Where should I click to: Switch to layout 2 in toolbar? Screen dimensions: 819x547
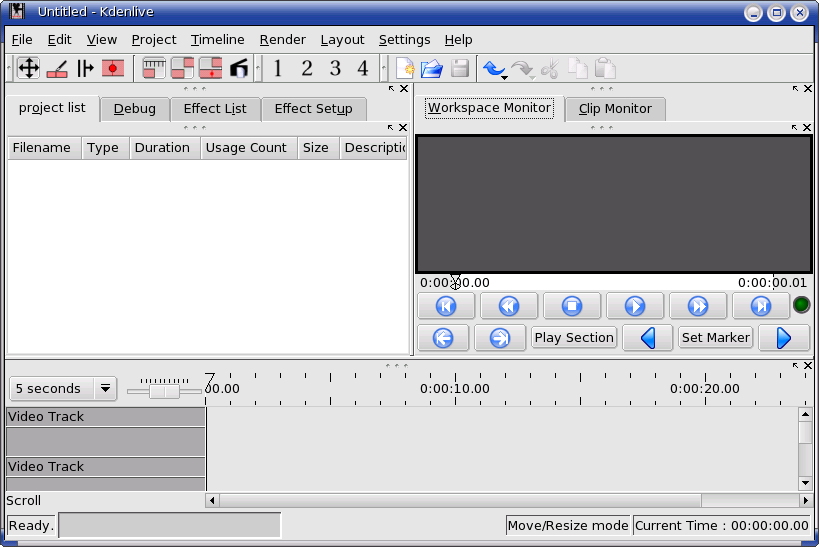(307, 68)
